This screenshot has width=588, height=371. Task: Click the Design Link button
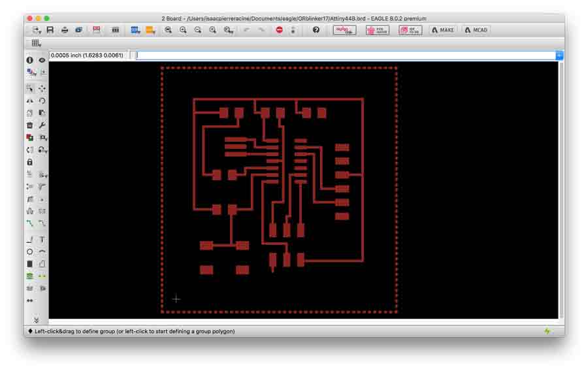(344, 30)
